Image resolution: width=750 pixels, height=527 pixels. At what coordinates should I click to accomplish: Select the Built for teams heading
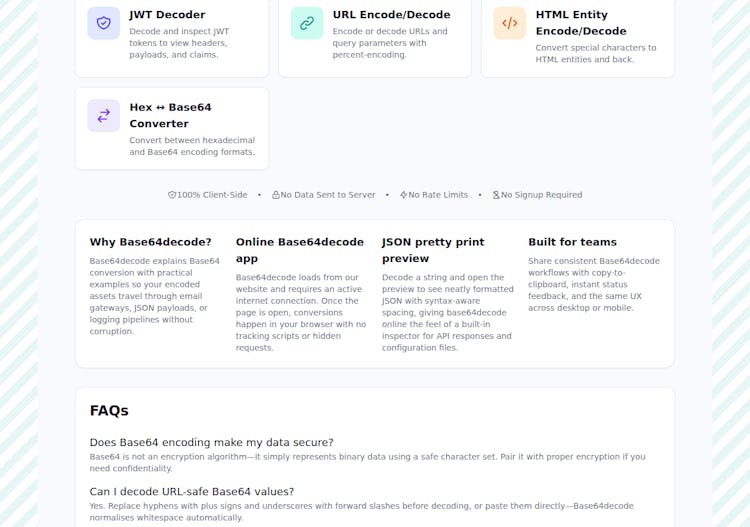tap(572, 242)
